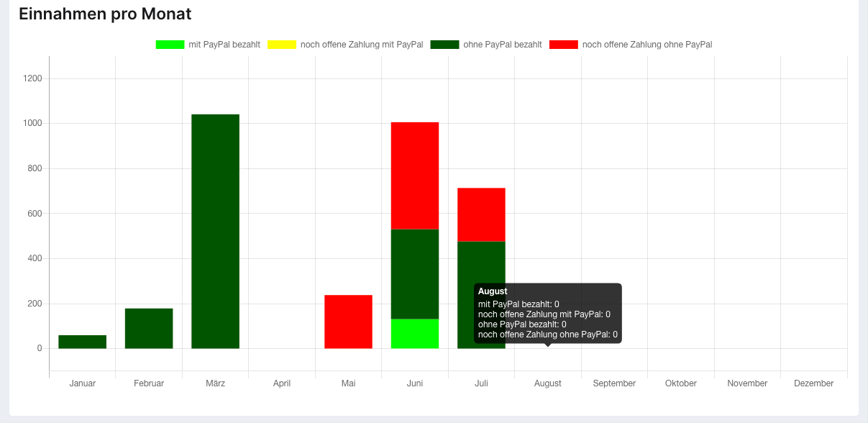Click the 'August' label in the tooltip

[493, 291]
